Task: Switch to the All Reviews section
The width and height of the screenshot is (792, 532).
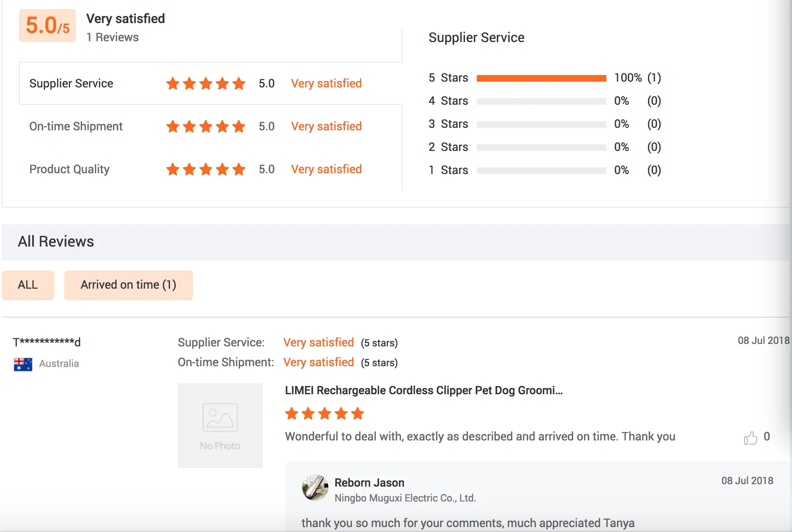Action: click(56, 242)
